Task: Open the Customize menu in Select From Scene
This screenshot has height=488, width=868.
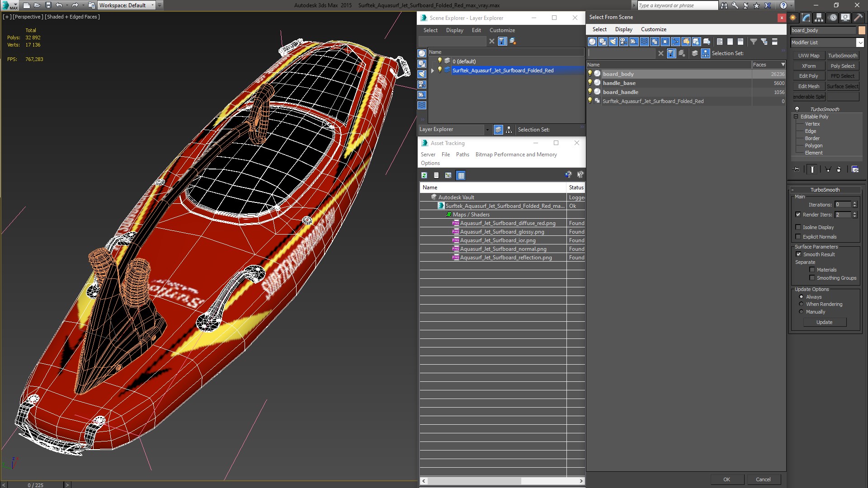Action: coord(654,29)
